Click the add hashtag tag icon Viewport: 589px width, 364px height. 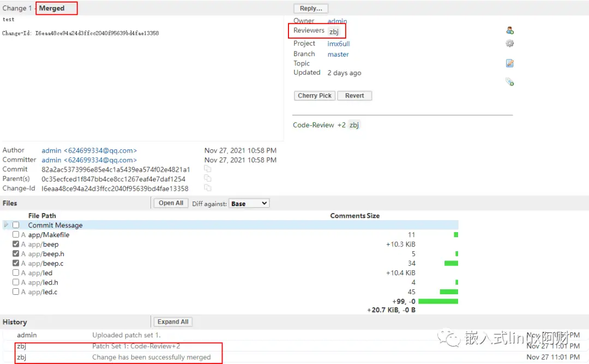510,82
